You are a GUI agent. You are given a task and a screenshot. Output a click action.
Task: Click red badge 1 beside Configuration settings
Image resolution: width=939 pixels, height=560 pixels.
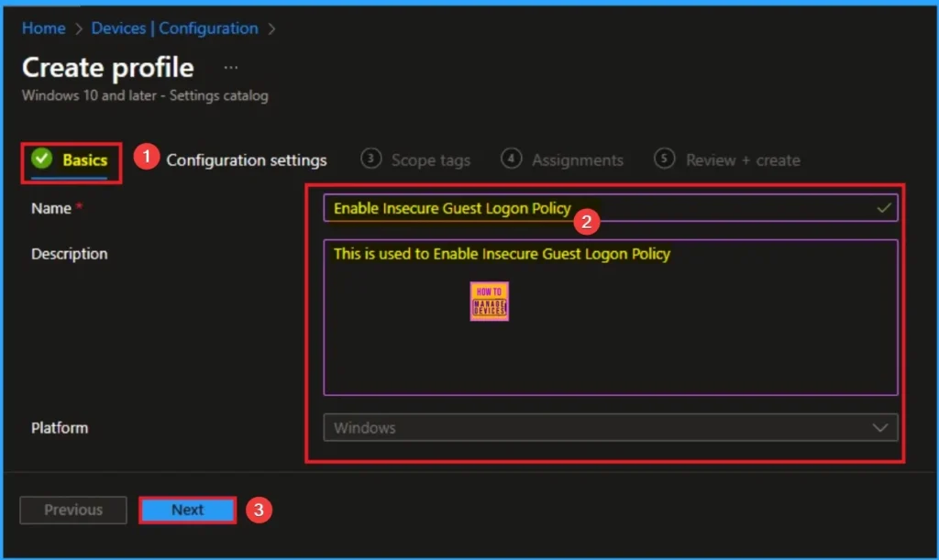144,158
